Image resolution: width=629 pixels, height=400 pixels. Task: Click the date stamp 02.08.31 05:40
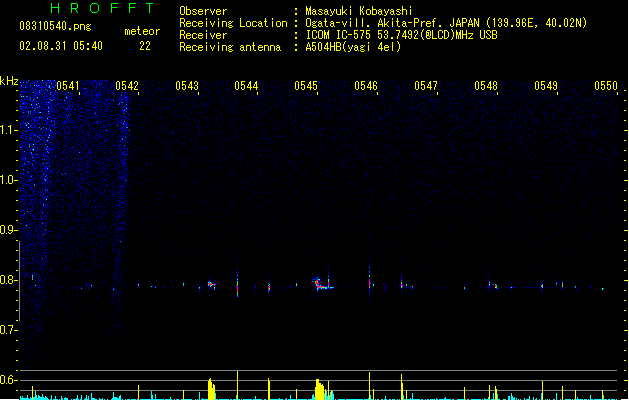point(61,46)
